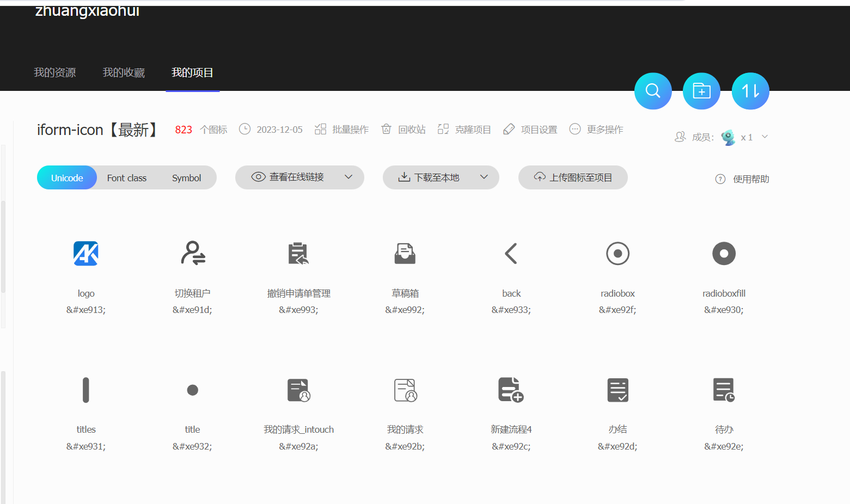Open the 我的收藏 tab
Viewport: 850px width, 504px height.
coord(124,73)
